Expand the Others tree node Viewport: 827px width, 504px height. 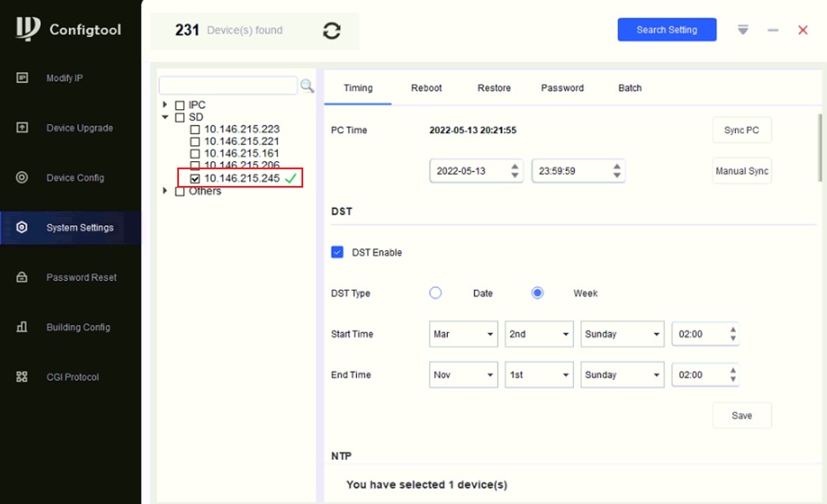165,191
